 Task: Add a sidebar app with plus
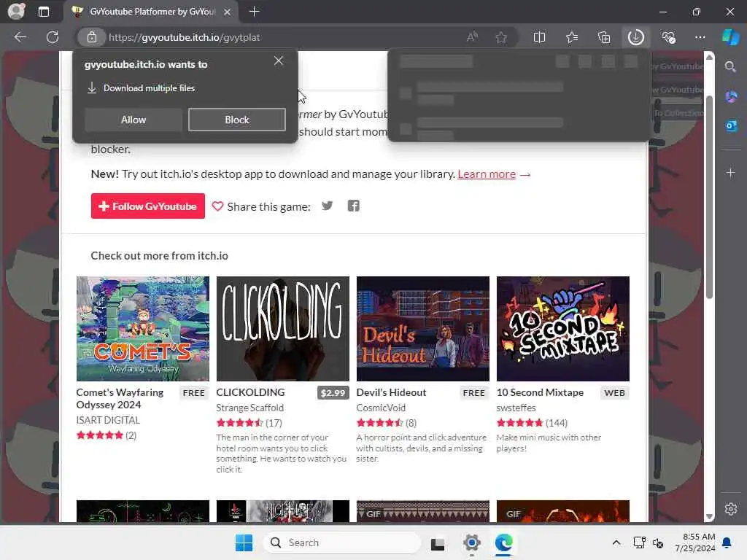[731, 172]
